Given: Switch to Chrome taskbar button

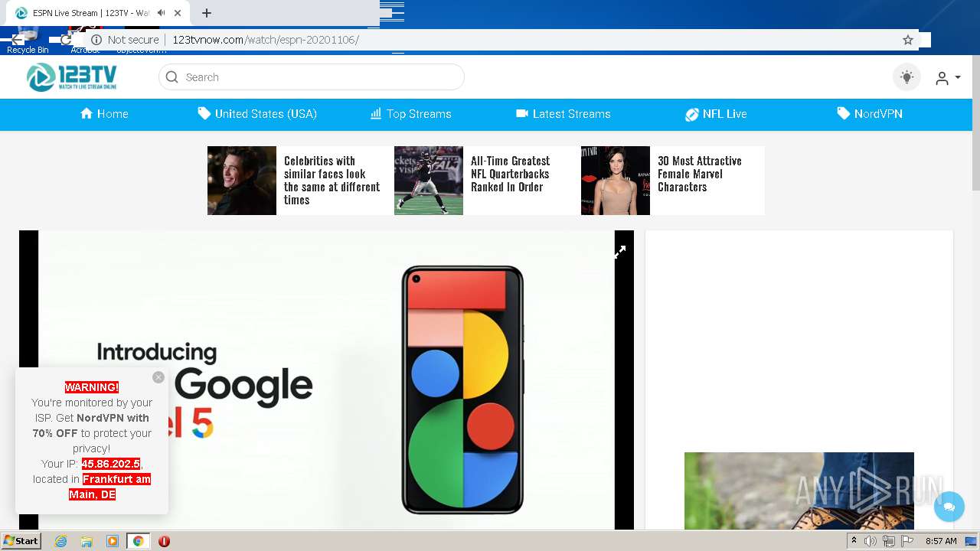Looking at the screenshot, I should point(138,541).
